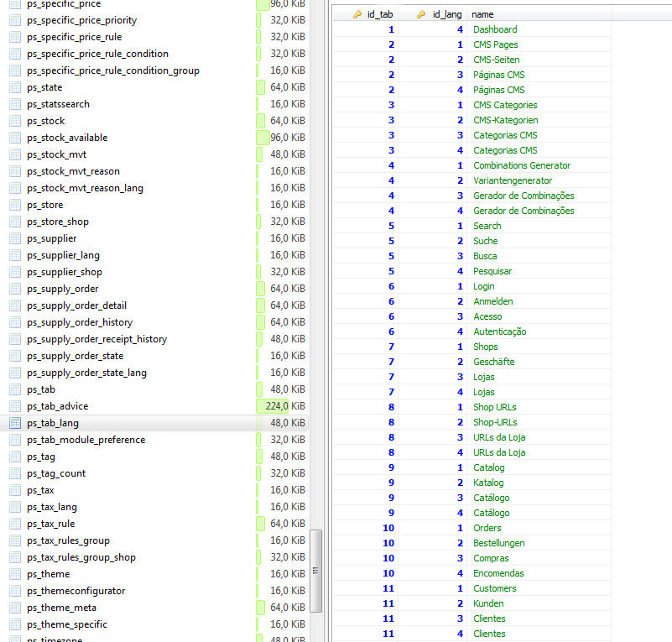
Task: Click id_lang value 4 in Dashboard row
Action: coord(460,29)
